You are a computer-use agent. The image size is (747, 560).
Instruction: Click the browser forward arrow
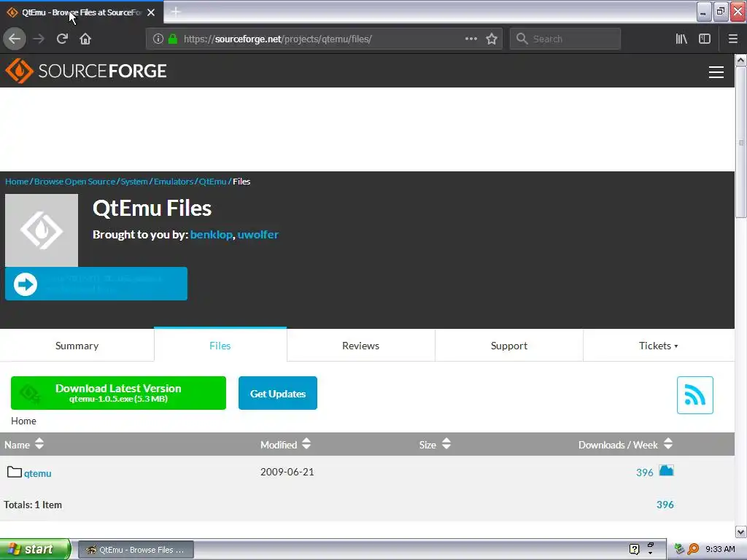pos(39,39)
